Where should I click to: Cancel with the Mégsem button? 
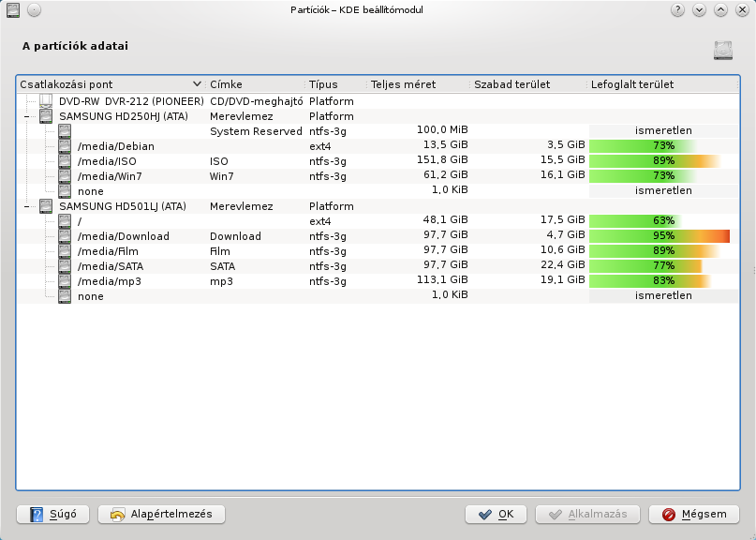[694, 515]
